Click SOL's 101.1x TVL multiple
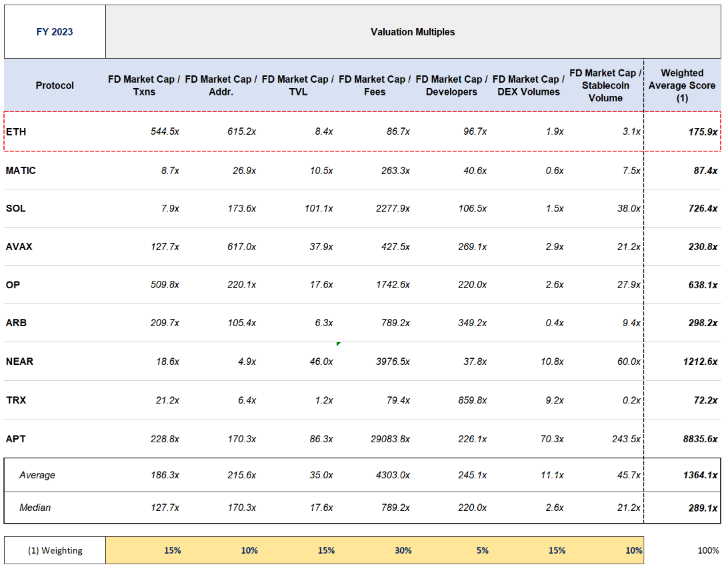This screenshot has width=728, height=571. pyautogui.click(x=319, y=208)
